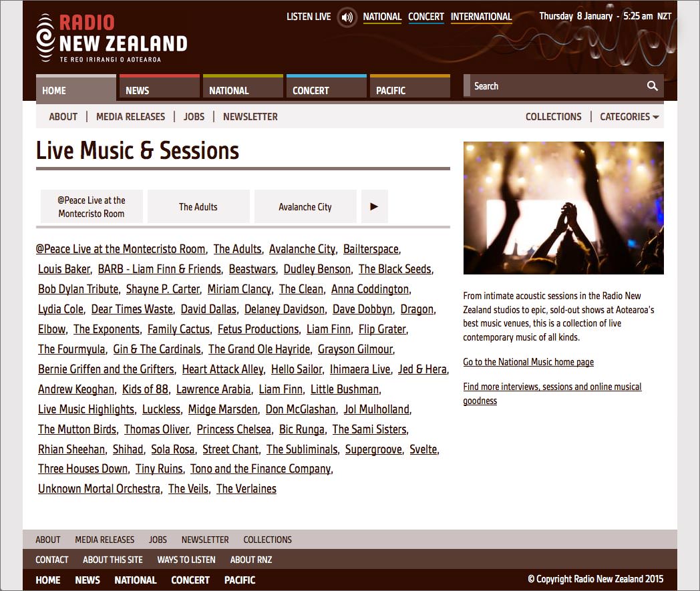Open The Grand Ole Hayride link
Viewport: 700px width, 591px height.
(259, 349)
